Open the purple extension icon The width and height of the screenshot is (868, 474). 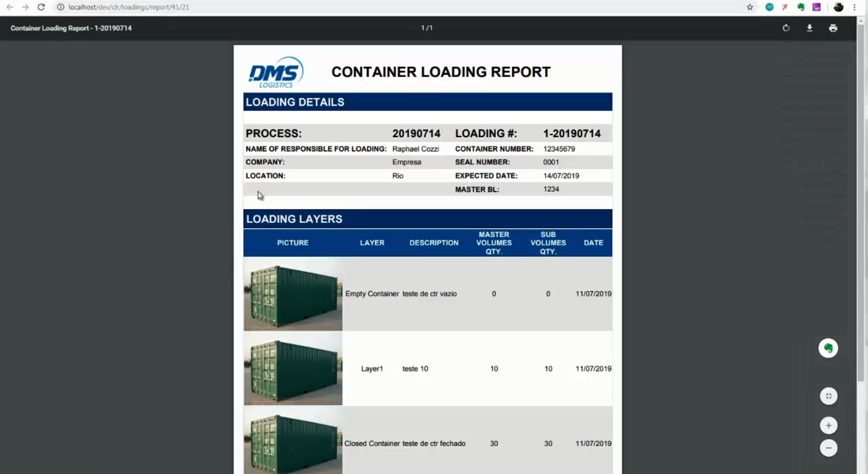816,7
